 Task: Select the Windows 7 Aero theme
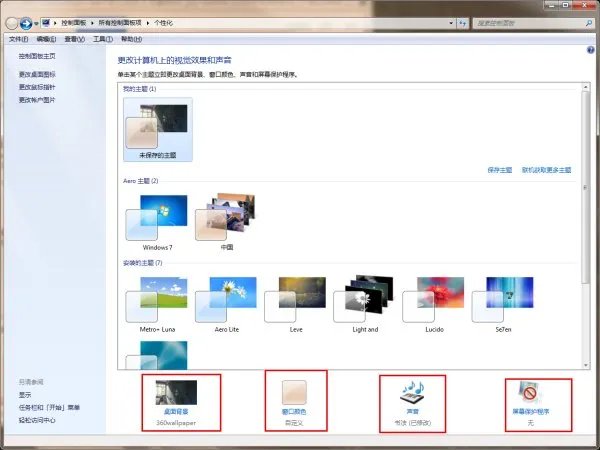tap(157, 222)
